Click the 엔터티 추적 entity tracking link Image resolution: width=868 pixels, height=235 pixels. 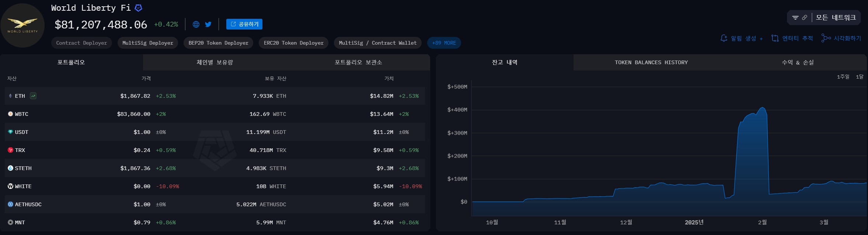[x=792, y=38]
